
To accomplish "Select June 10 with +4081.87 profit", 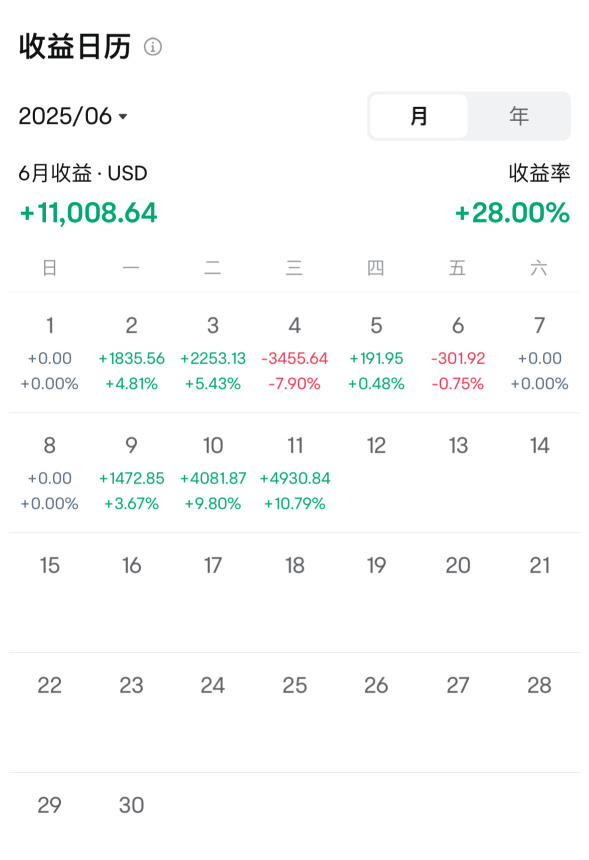I will coord(213,473).
